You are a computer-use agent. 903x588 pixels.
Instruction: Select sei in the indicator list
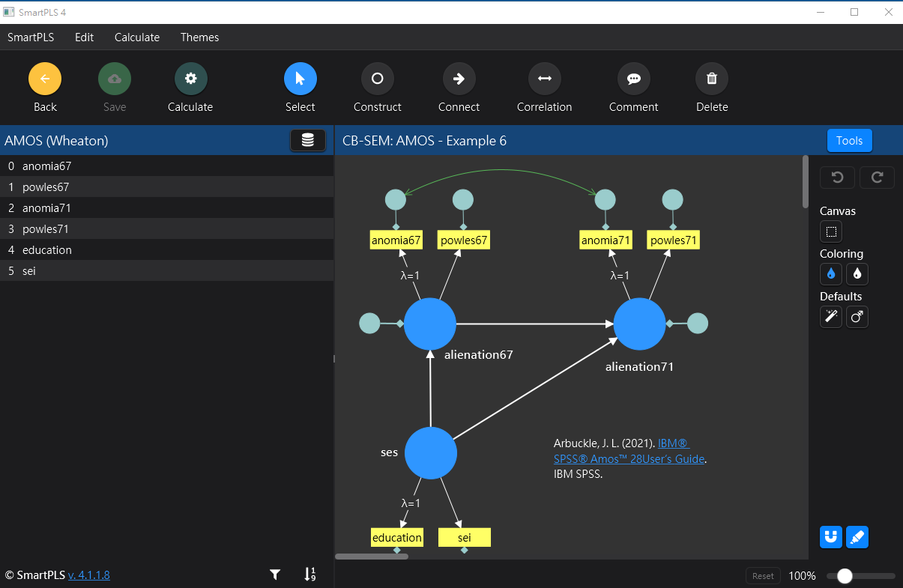pyautogui.click(x=166, y=271)
